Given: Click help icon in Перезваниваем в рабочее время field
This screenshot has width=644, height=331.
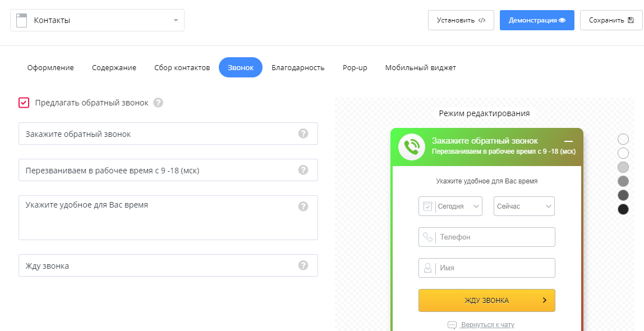Looking at the screenshot, I should 303,170.
